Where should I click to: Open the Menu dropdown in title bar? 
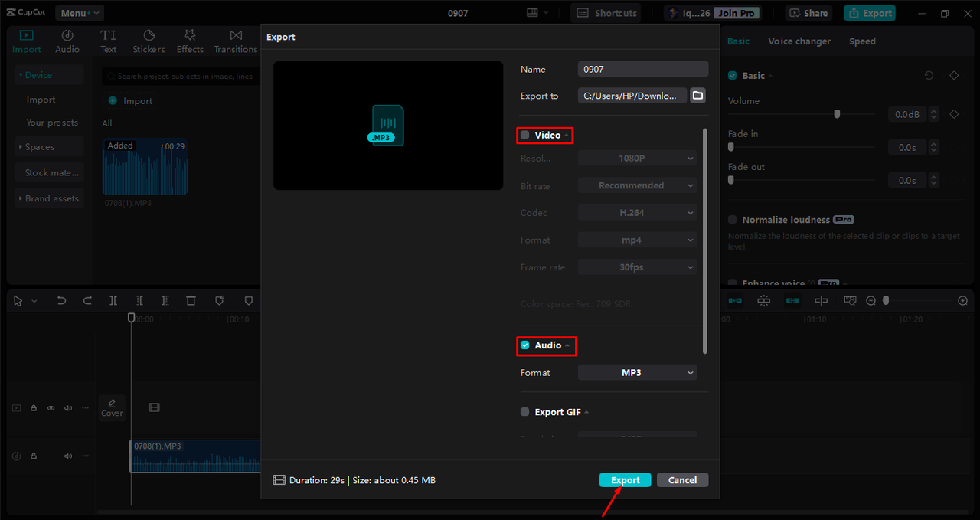point(80,13)
